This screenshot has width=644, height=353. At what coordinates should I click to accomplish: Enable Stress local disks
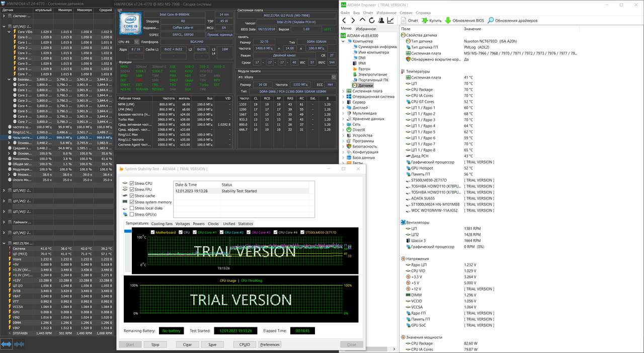pyautogui.click(x=132, y=208)
